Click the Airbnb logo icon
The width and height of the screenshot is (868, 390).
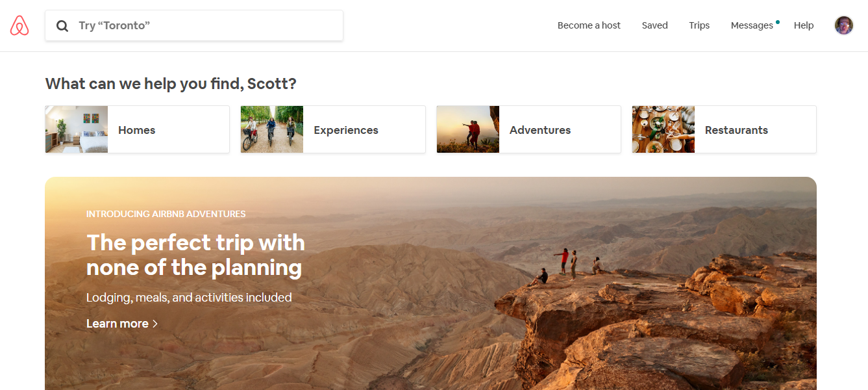[19, 25]
